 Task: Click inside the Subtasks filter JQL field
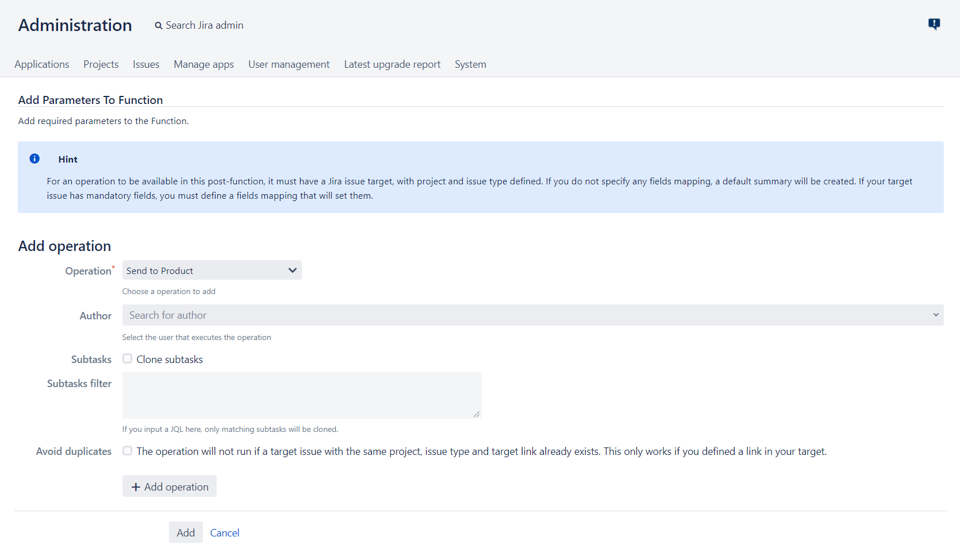(x=301, y=395)
